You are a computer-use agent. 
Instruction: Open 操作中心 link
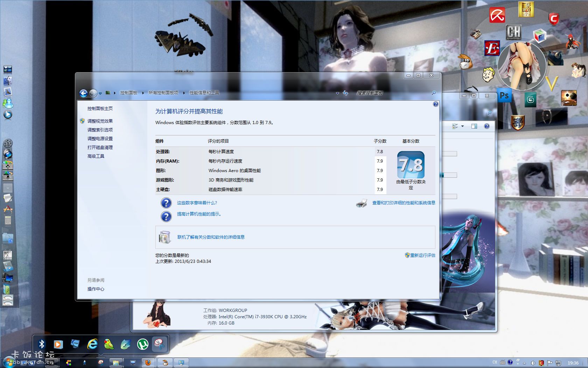pyautogui.click(x=96, y=289)
